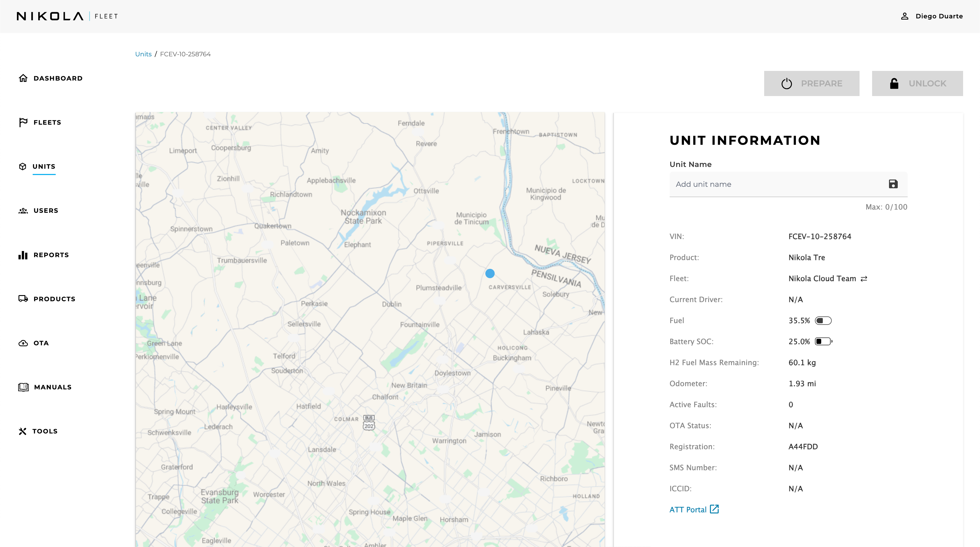Save unit name with the floppy icon

893,184
